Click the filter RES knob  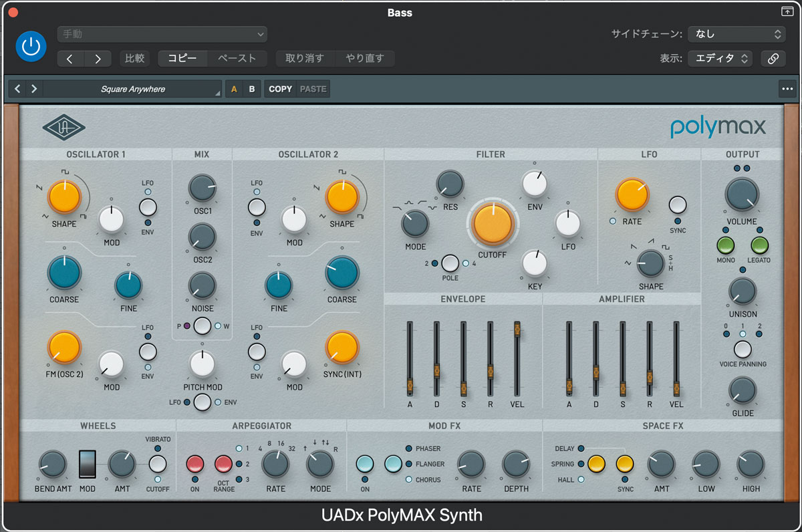coord(450,183)
